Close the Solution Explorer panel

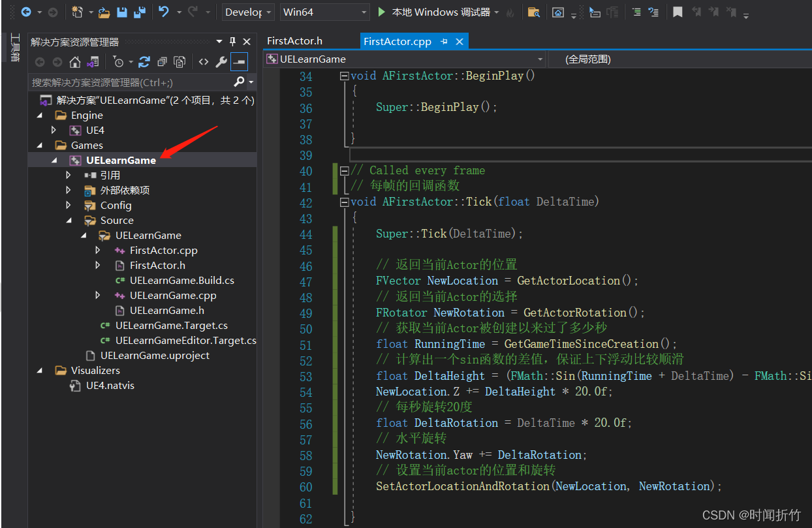pyautogui.click(x=246, y=42)
